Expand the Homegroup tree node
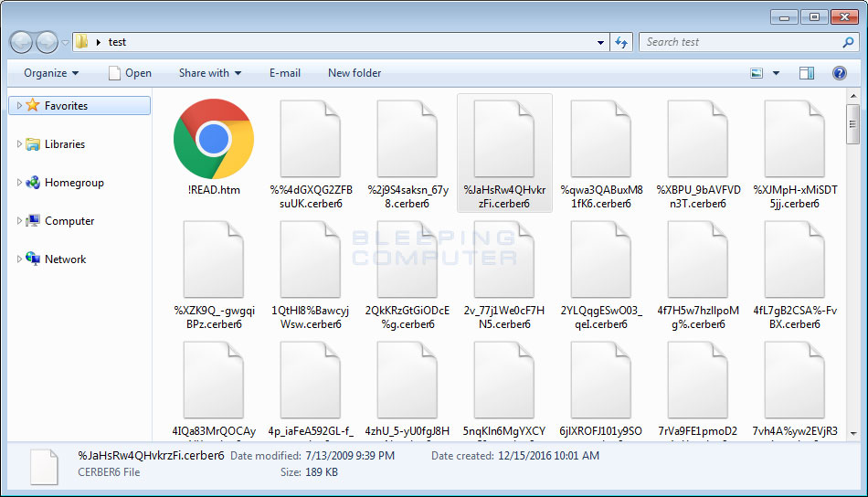This screenshot has width=868, height=497. pos(19,182)
